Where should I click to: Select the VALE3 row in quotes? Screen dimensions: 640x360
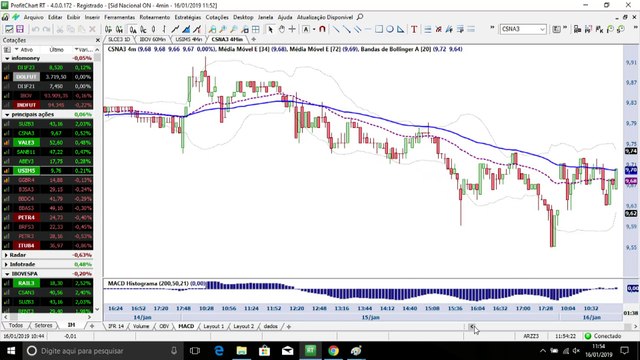[x=47, y=142]
